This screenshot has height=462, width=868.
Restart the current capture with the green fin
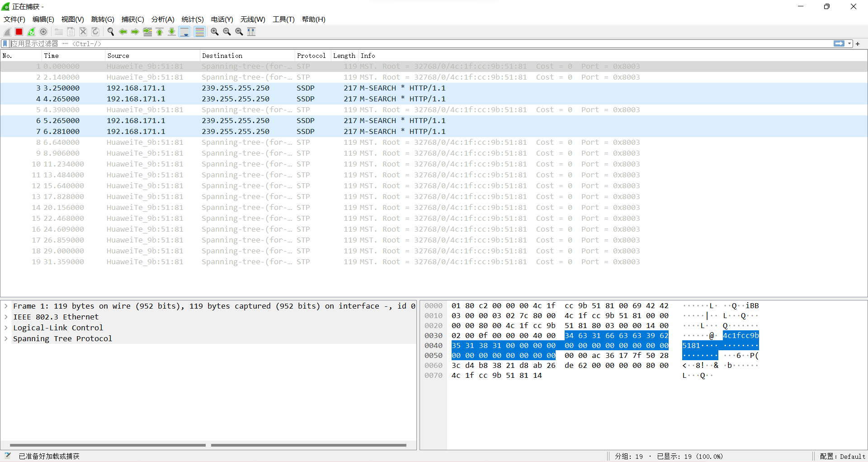pyautogui.click(x=31, y=32)
